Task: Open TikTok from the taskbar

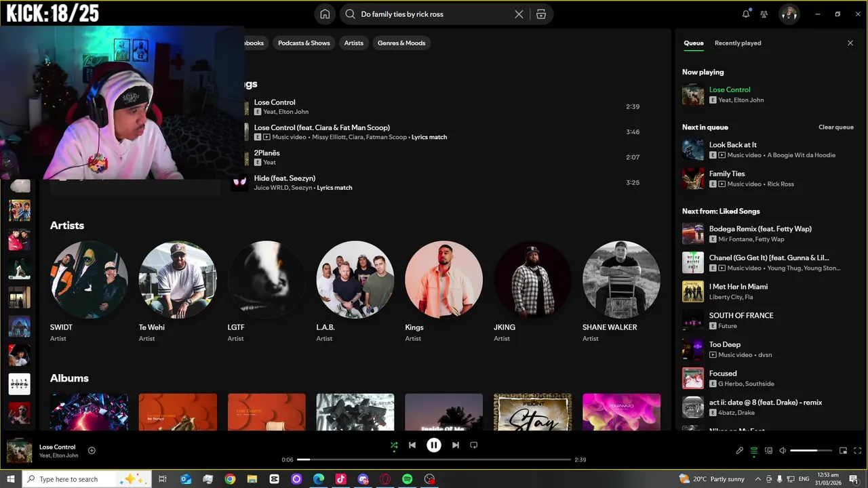Action: (341, 479)
